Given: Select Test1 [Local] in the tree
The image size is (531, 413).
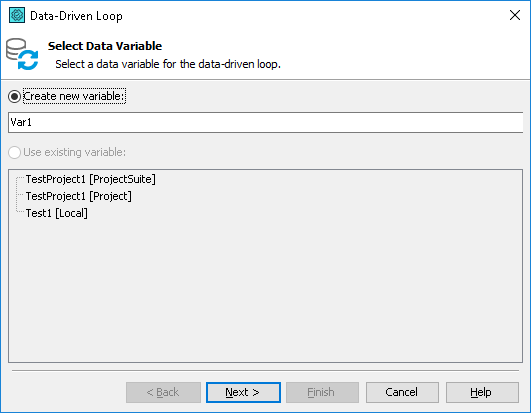Looking at the screenshot, I should pos(57,213).
